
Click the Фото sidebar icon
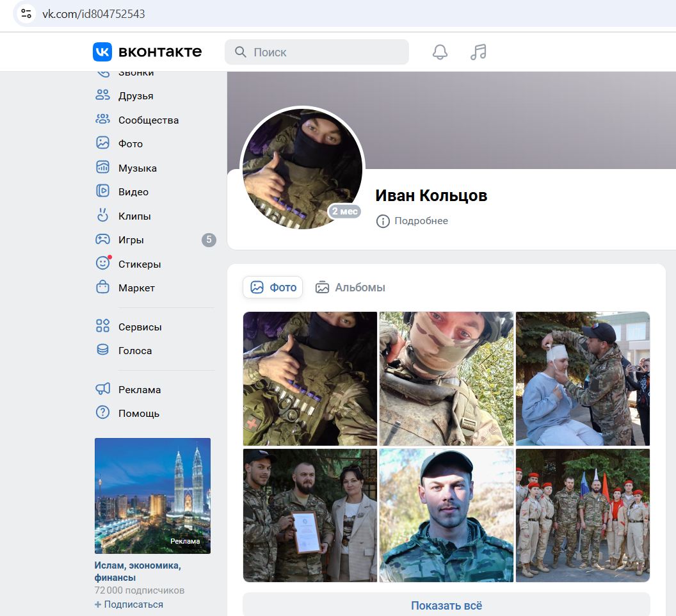(102, 143)
